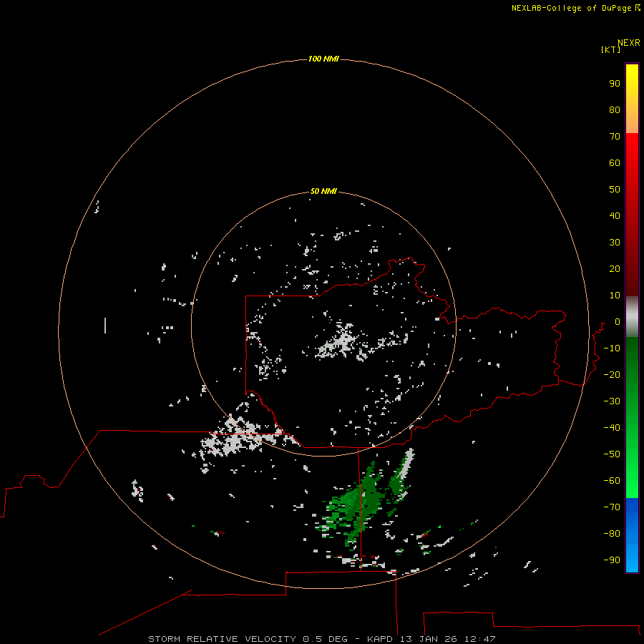
Task: Click the NEXR label above the color bar
Action: tap(629, 43)
